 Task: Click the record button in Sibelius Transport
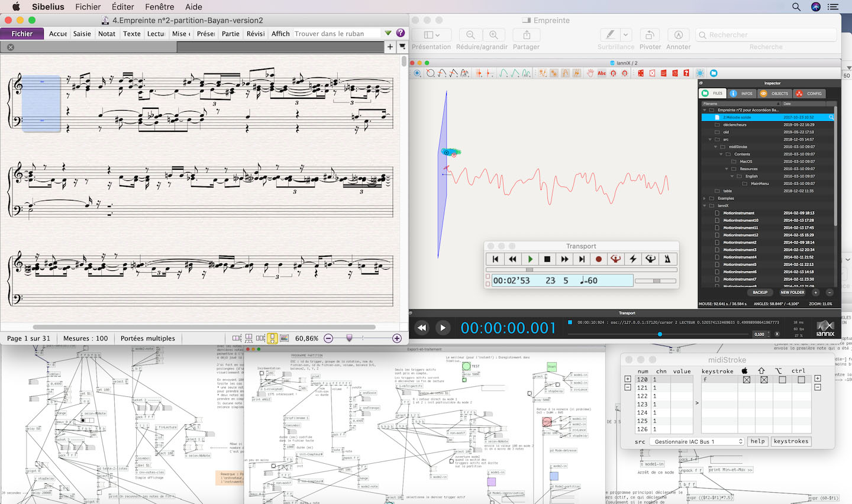point(599,259)
